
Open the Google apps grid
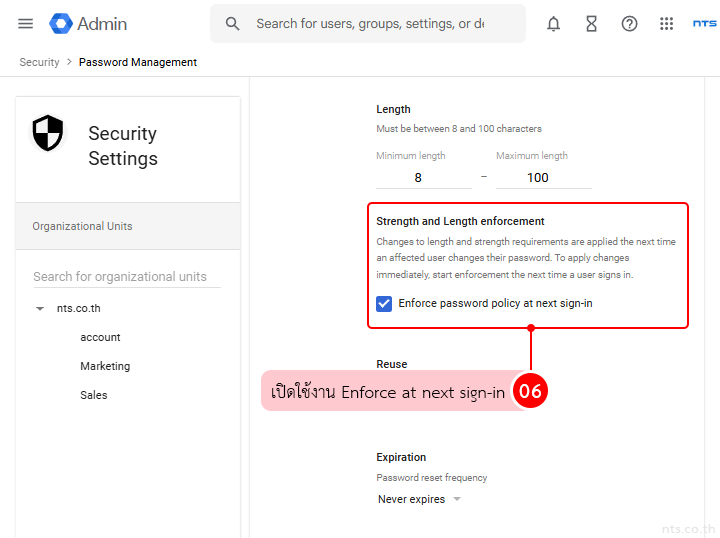tap(667, 24)
